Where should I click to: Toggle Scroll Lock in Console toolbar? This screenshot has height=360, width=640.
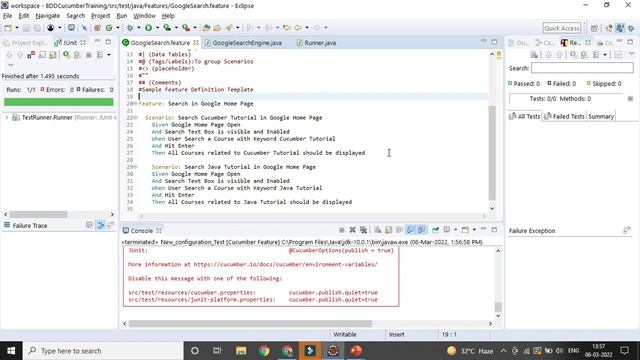[388, 230]
